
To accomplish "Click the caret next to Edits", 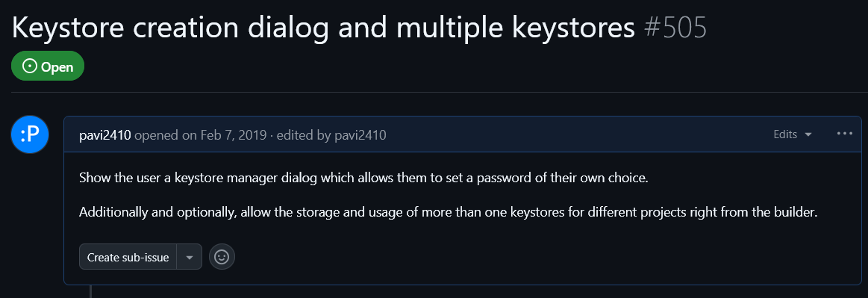I will [808, 134].
